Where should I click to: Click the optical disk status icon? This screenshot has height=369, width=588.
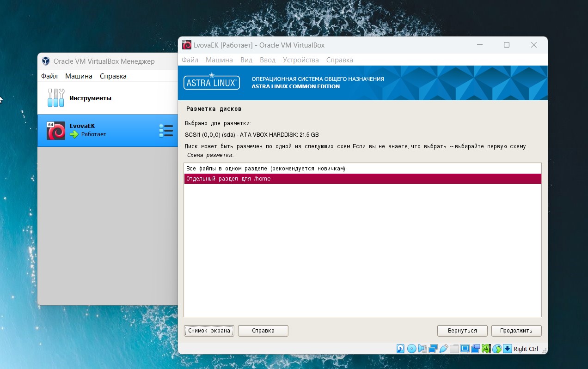tap(412, 349)
